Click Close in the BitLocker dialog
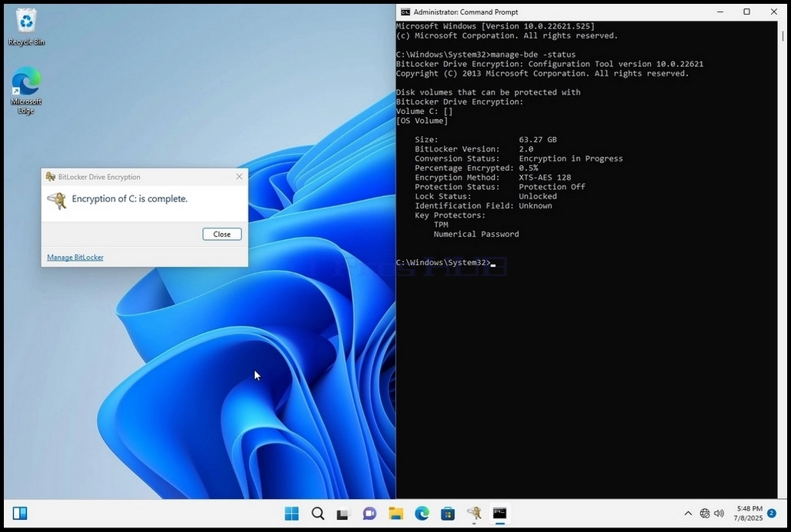 pyautogui.click(x=222, y=234)
